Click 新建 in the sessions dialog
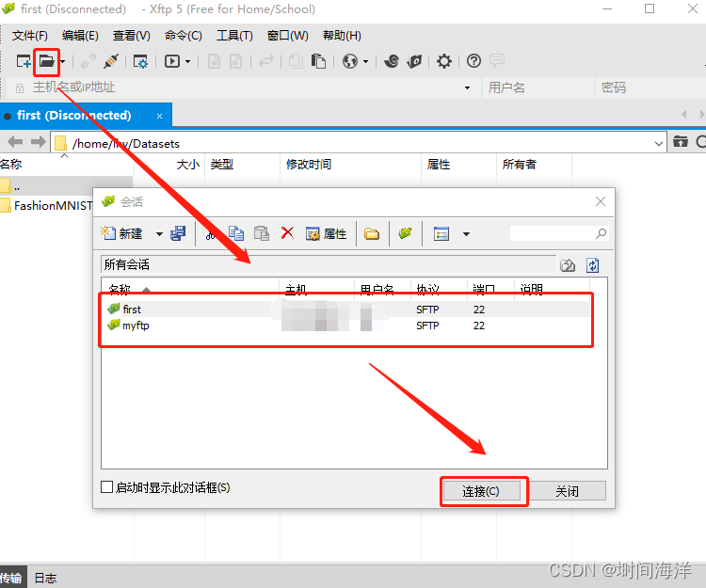Image resolution: width=706 pixels, height=588 pixels. click(123, 233)
